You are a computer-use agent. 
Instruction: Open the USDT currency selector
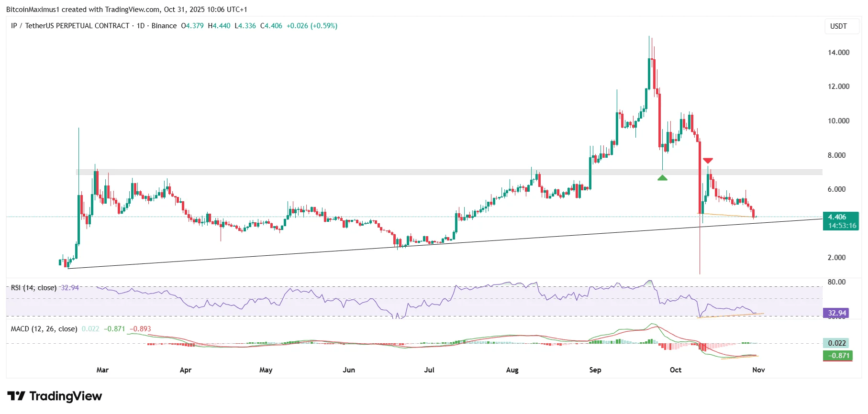838,26
